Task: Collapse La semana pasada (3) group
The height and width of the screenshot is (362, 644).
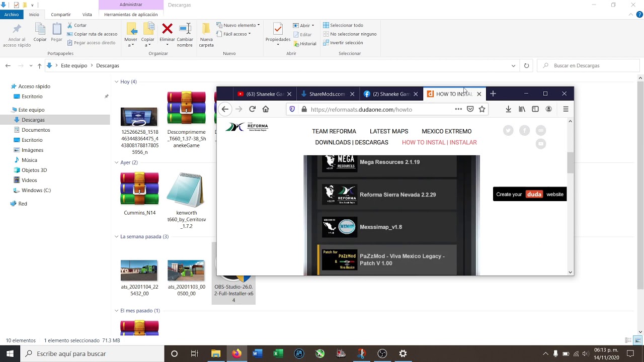Action: [x=116, y=236]
